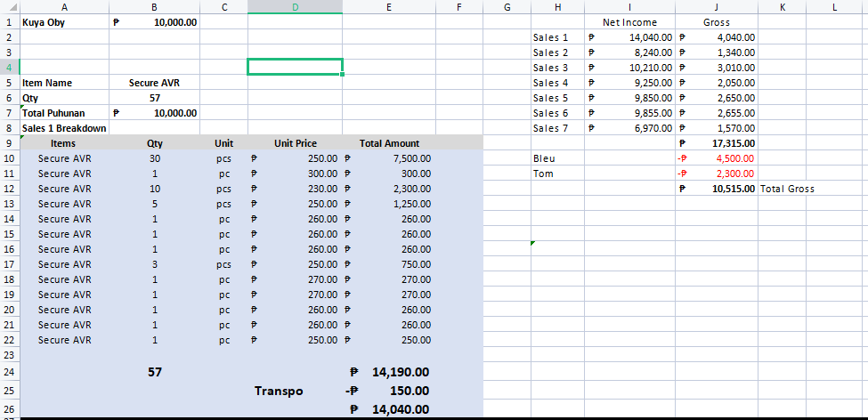Viewport: 868px width, 420px height.
Task: Click the quantity 30 cell
Action: tap(155, 158)
